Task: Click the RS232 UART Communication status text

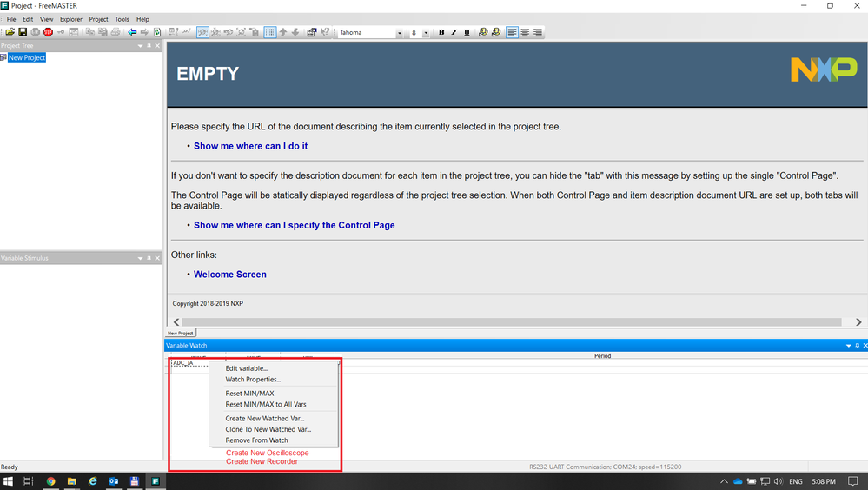Action: (x=605, y=467)
